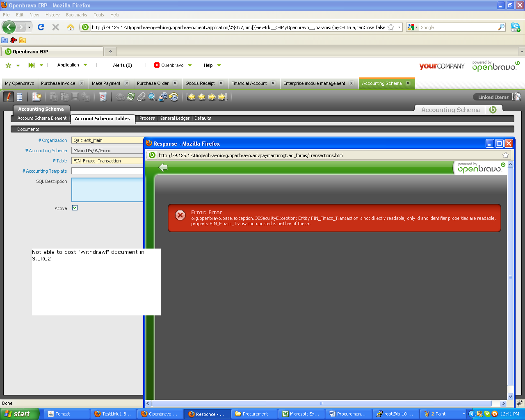The width and height of the screenshot is (525, 420).
Task: Refresh the record with green arrows icon
Action: pos(131,97)
